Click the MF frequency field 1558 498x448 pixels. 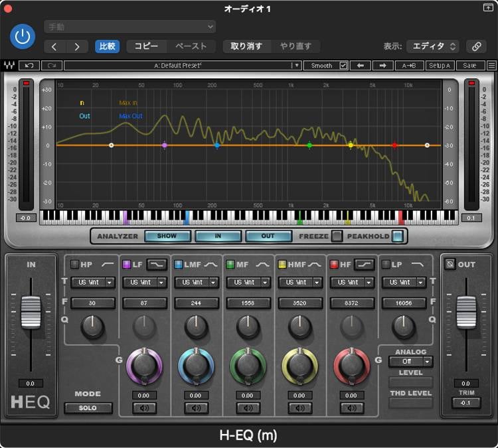coord(248,303)
